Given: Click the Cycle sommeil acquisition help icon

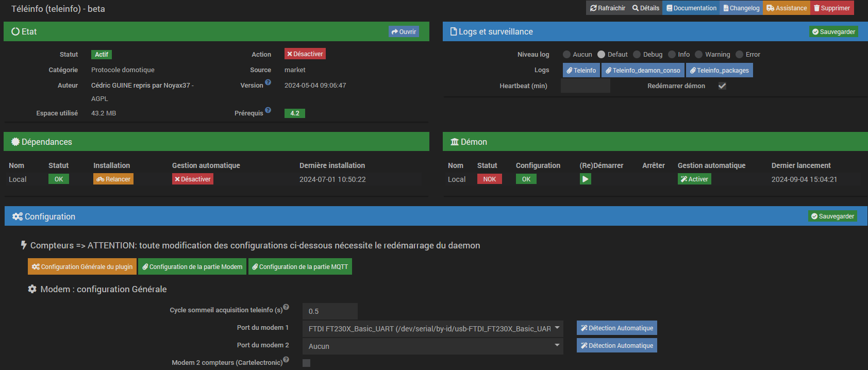Looking at the screenshot, I should [x=286, y=307].
